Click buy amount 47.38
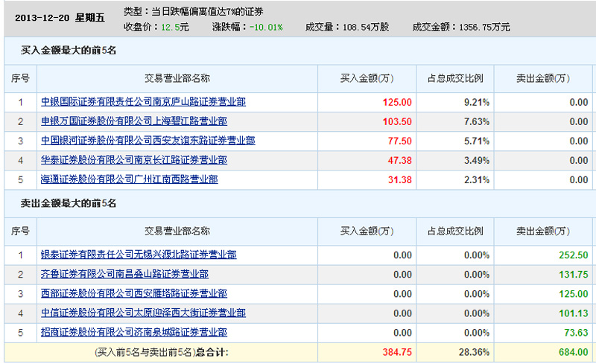The height and width of the screenshot is (364, 596). [x=400, y=160]
